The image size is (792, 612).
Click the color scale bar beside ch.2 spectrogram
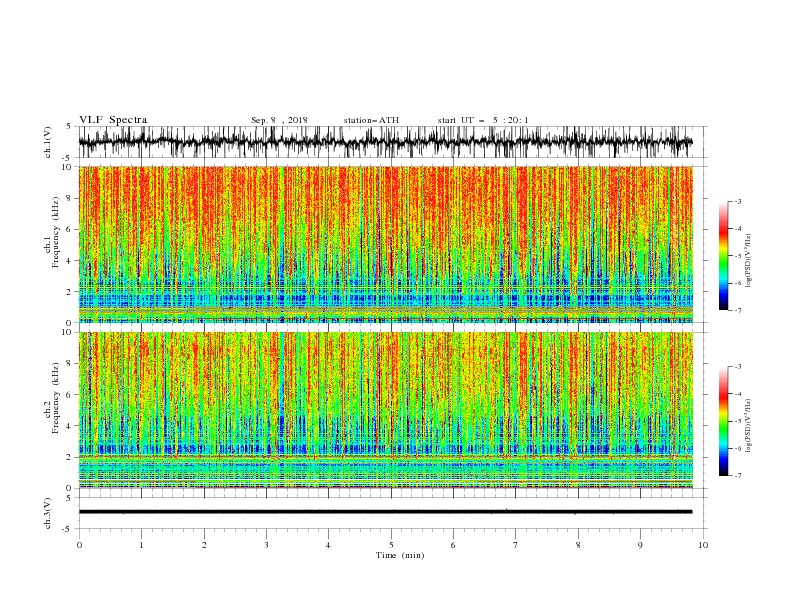[723, 421]
